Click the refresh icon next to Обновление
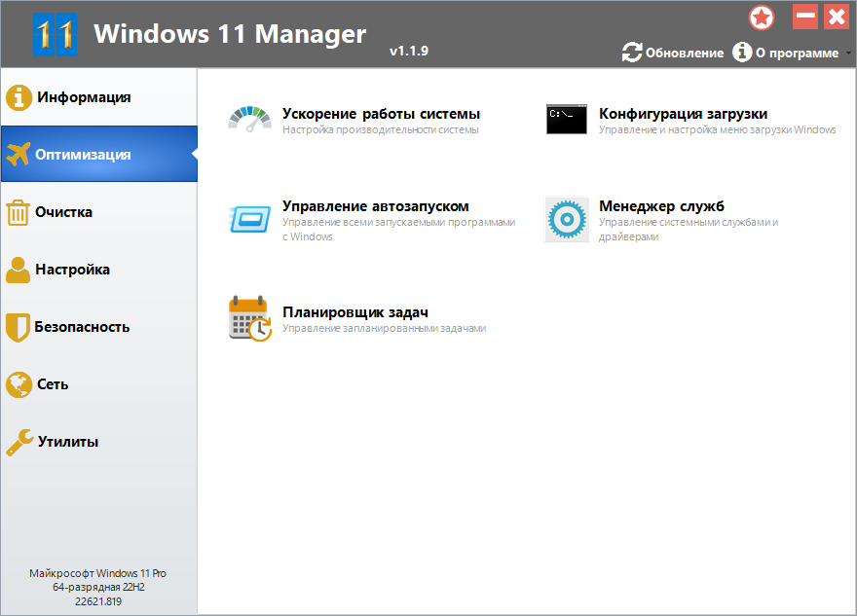The height and width of the screenshot is (616, 857). pos(631,53)
